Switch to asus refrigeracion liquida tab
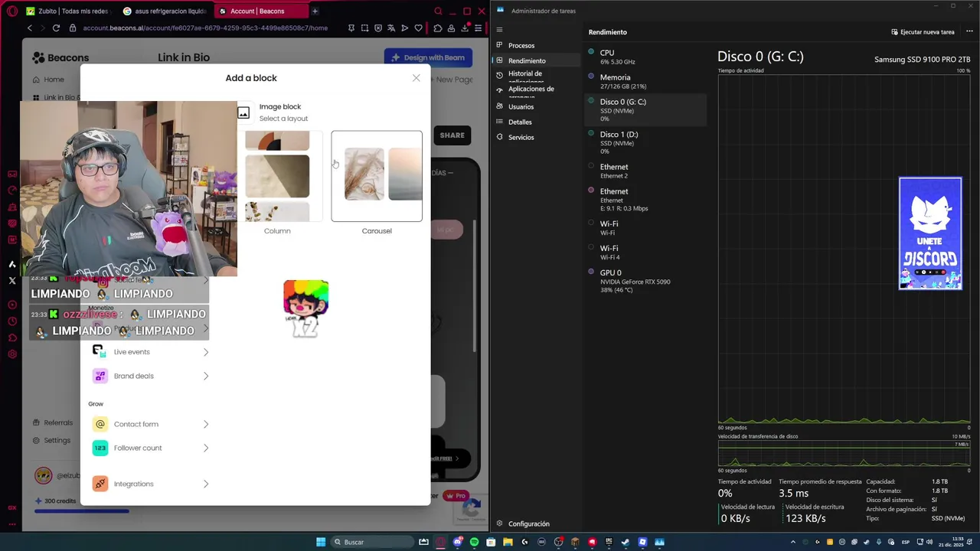The height and width of the screenshot is (551, 980). tap(165, 11)
